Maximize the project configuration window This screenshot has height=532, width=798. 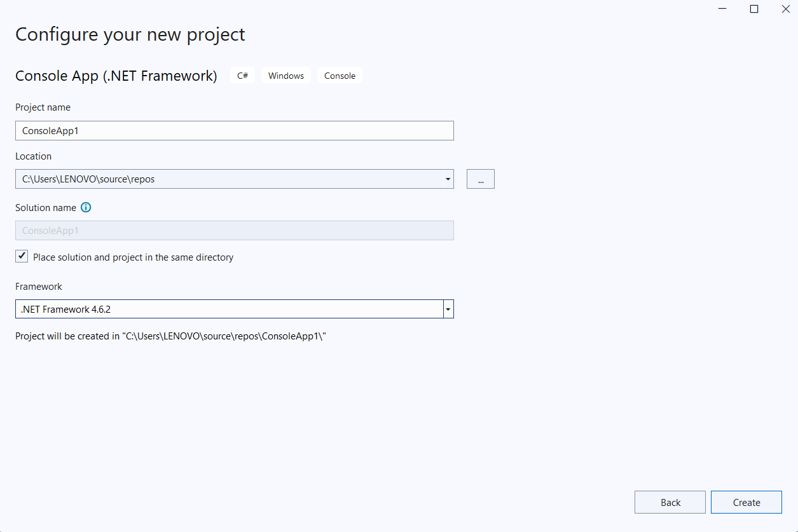[753, 9]
